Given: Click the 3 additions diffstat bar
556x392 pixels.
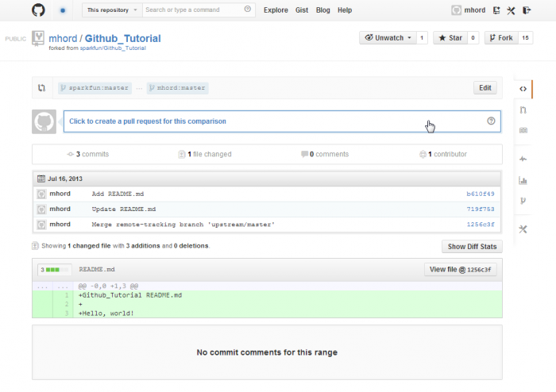Looking at the screenshot, I should (55, 270).
